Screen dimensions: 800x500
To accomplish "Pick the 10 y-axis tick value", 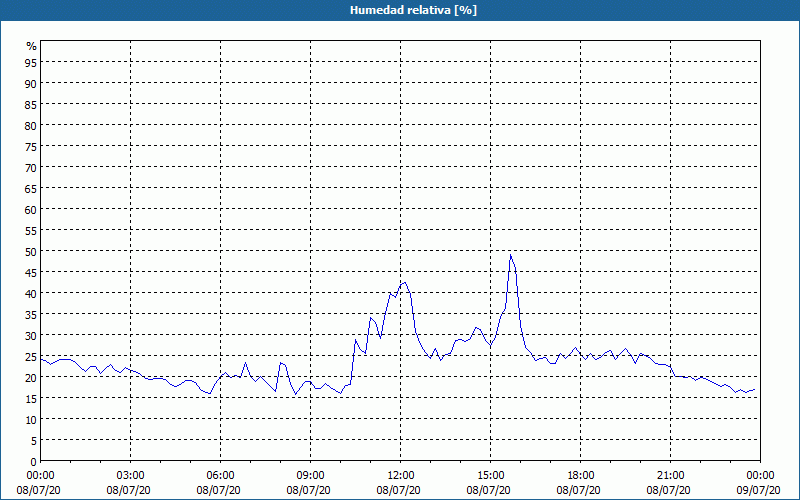I will [31, 420].
